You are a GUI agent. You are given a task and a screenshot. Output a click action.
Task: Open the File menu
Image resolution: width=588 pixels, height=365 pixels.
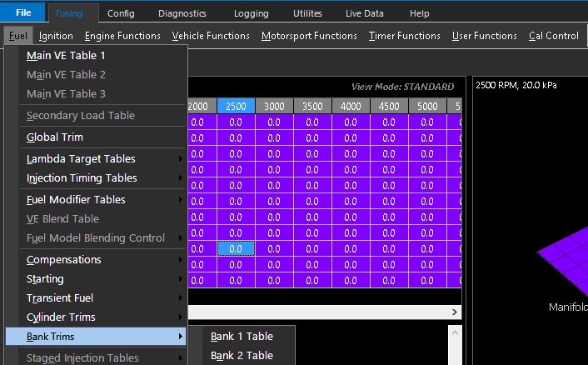(x=22, y=13)
